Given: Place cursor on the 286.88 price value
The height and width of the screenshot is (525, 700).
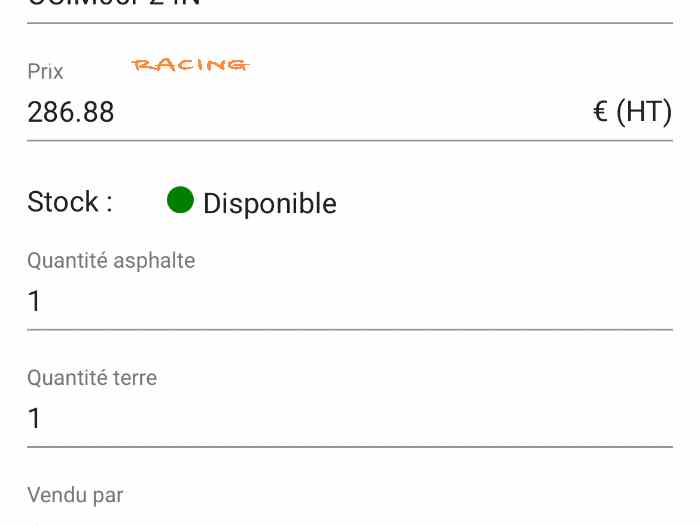Looking at the screenshot, I should pos(71,112).
